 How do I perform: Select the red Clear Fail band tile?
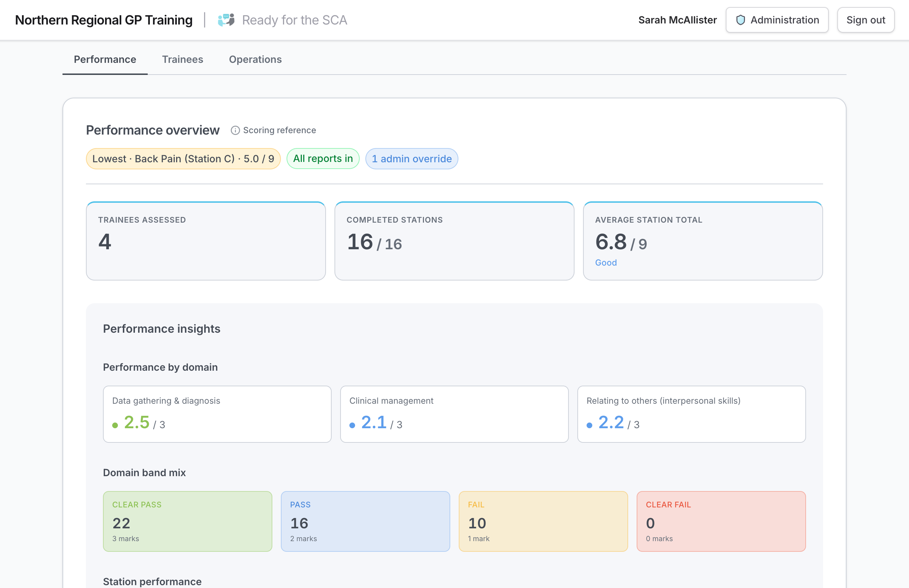721,521
